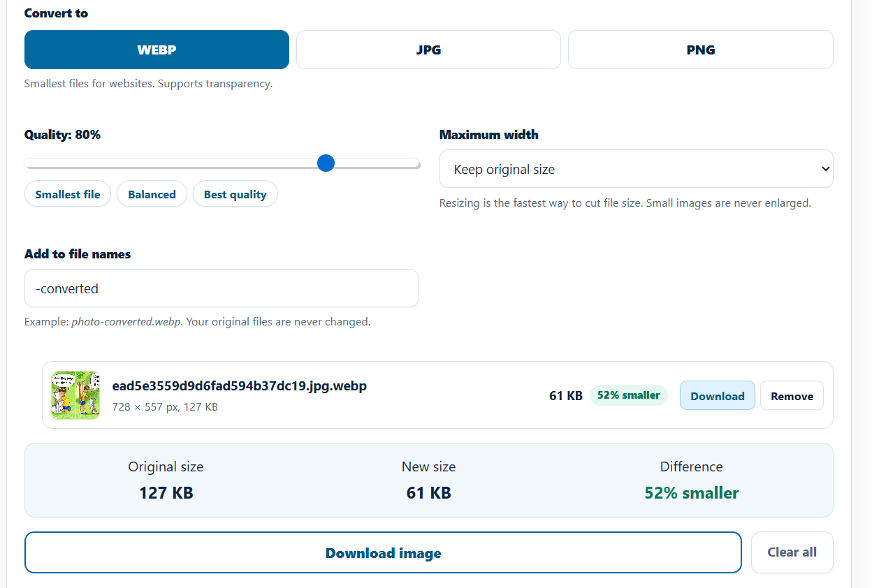Switch the output format to JPG
Image resolution: width=872 pixels, height=588 pixels.
pyautogui.click(x=428, y=50)
